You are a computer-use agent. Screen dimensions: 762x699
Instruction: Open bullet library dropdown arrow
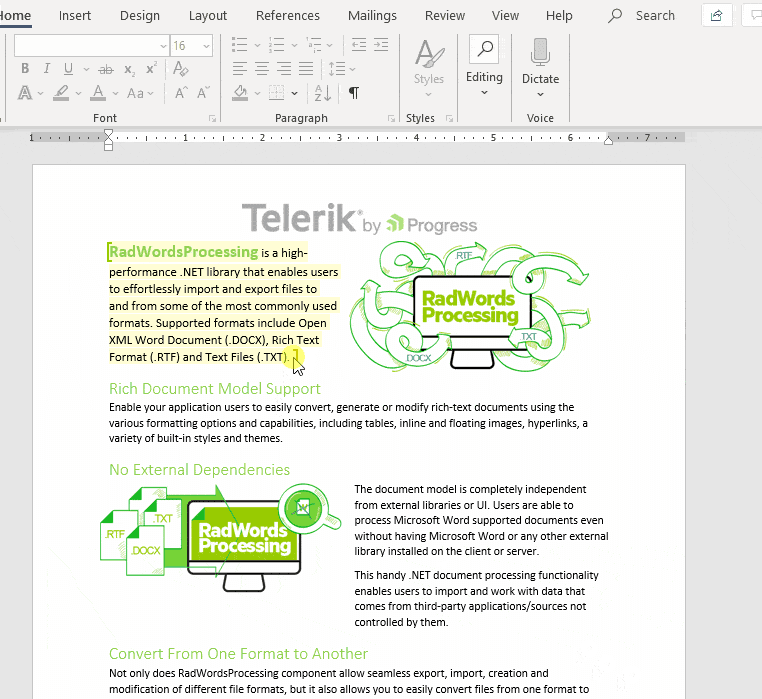pyautogui.click(x=258, y=45)
